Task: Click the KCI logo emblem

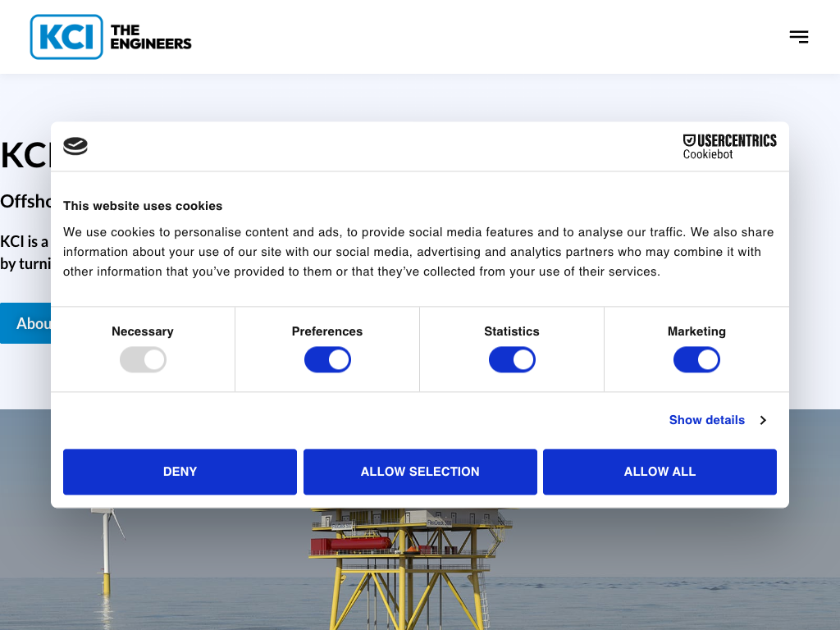Action: pos(66,37)
